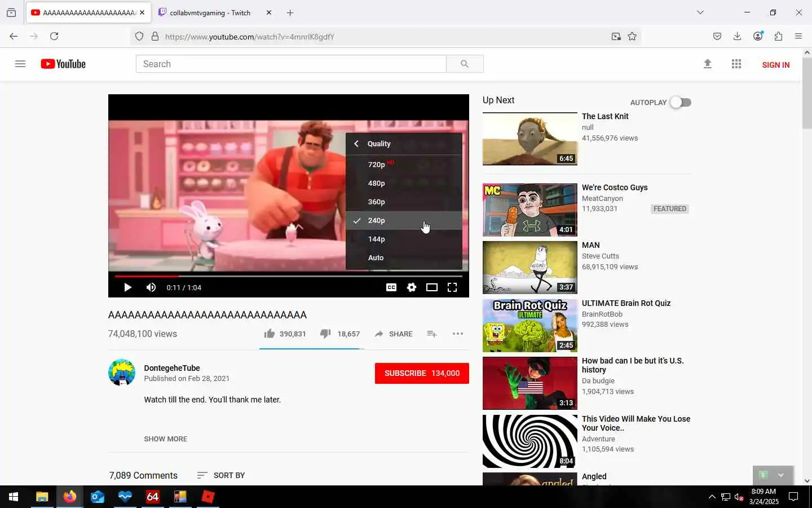Open Windows notification center
Screen dimensions: 812x508
point(793,497)
